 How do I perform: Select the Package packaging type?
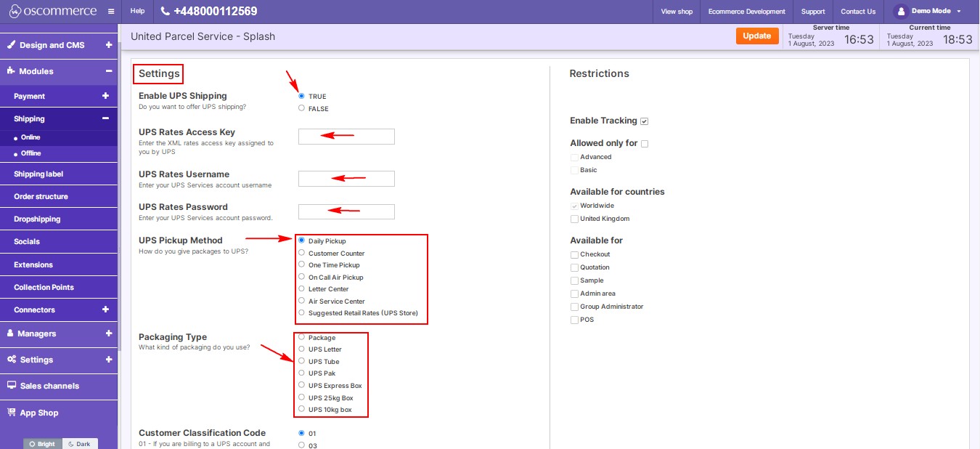[x=301, y=337]
